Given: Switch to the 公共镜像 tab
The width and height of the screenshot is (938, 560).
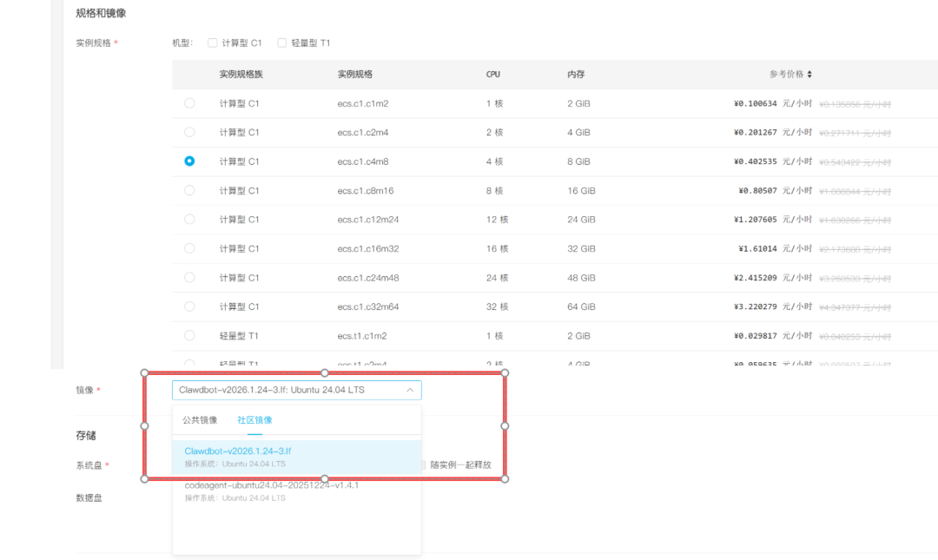Looking at the screenshot, I should 200,420.
